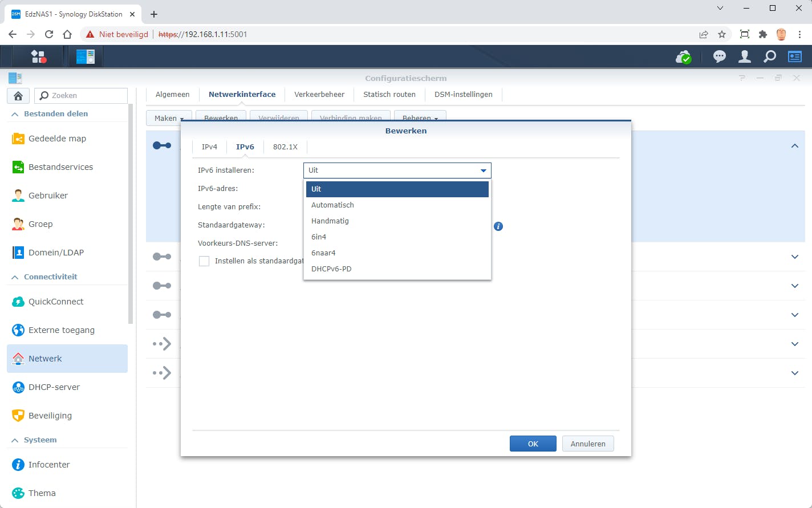Open the IPv6 installeren dropdown
Image resolution: width=812 pixels, height=508 pixels.
coord(397,170)
